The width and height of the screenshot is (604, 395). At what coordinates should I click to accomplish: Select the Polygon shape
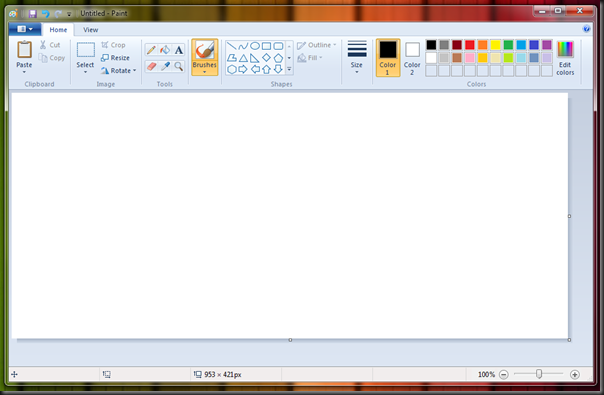[232, 58]
